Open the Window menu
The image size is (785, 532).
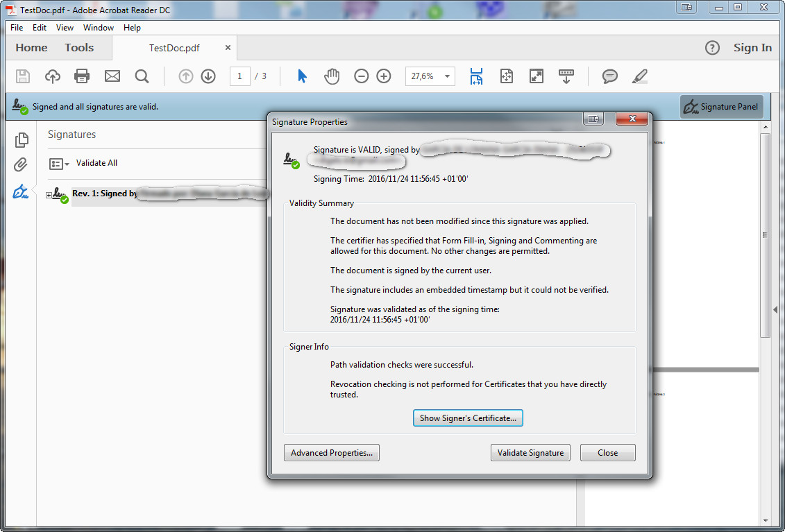click(x=99, y=28)
